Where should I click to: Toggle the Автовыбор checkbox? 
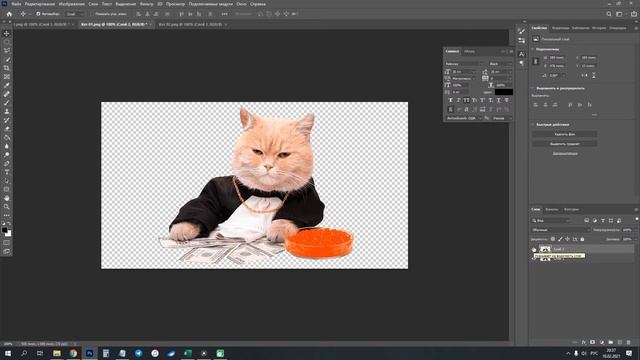point(38,14)
